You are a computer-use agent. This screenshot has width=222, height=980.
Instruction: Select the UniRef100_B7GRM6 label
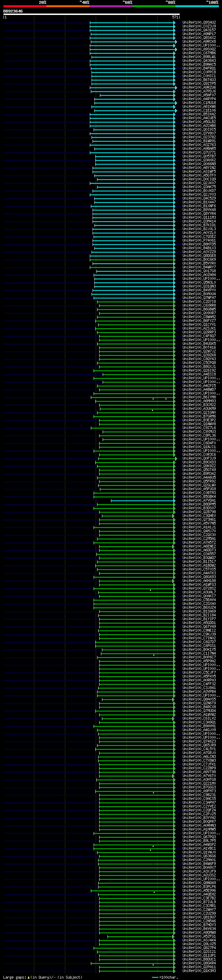(199, 416)
